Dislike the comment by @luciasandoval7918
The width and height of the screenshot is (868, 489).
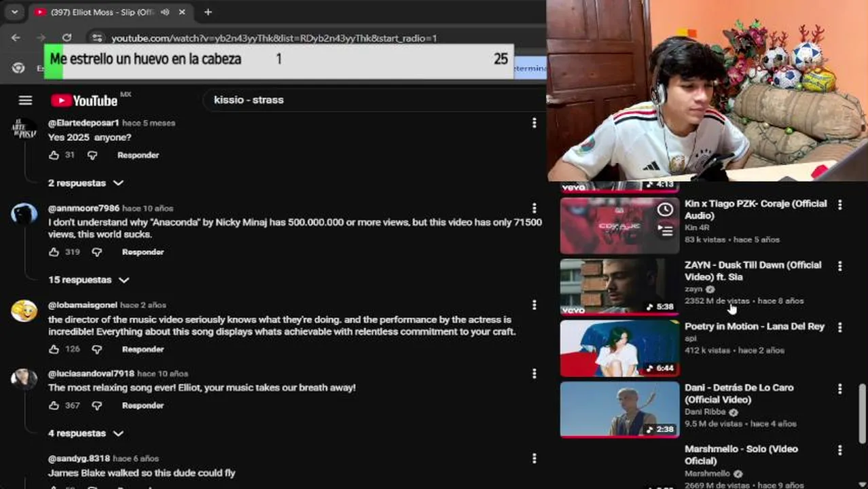[x=96, y=405]
